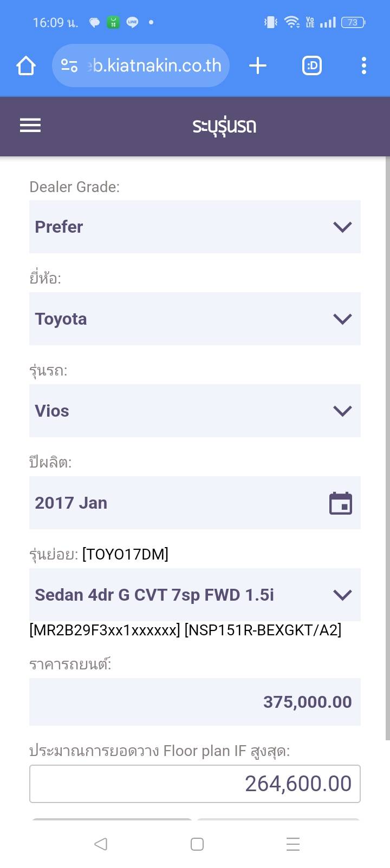Open a new browser tab
The image size is (390, 868).
[x=258, y=66]
